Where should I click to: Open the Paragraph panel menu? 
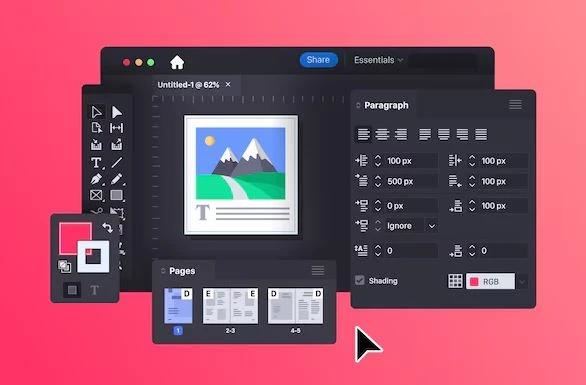coord(515,105)
